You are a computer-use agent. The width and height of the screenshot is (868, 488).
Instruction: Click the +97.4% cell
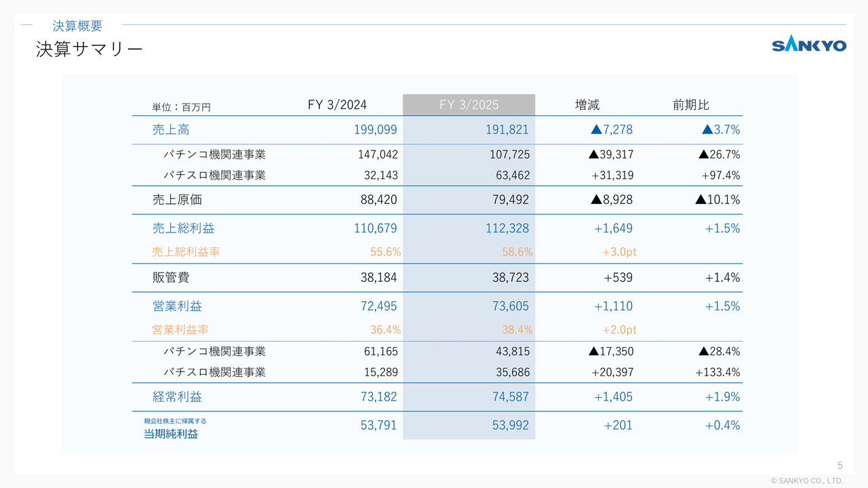pyautogui.click(x=721, y=176)
